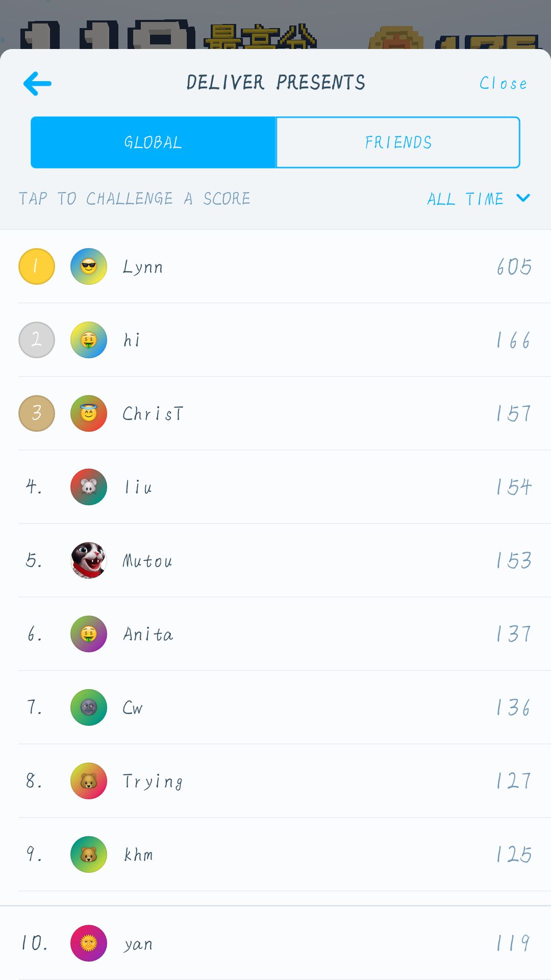Switch to the Global leaderboard tab

(x=153, y=142)
